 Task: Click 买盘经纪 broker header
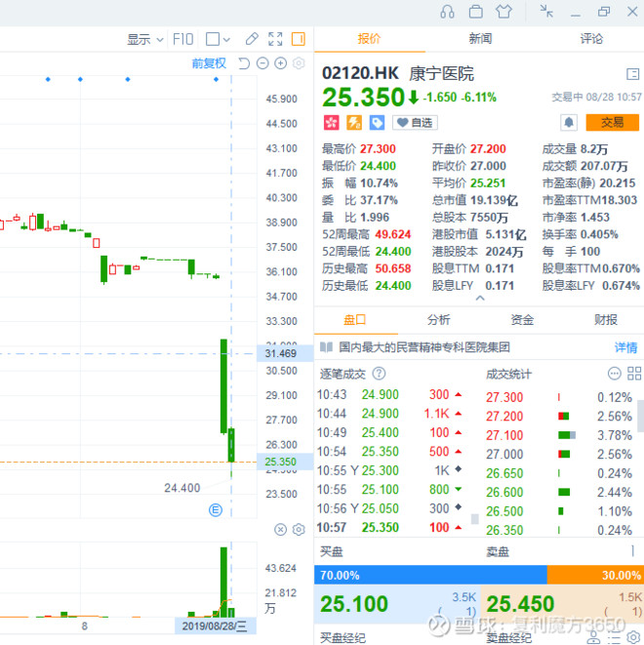pos(342,637)
